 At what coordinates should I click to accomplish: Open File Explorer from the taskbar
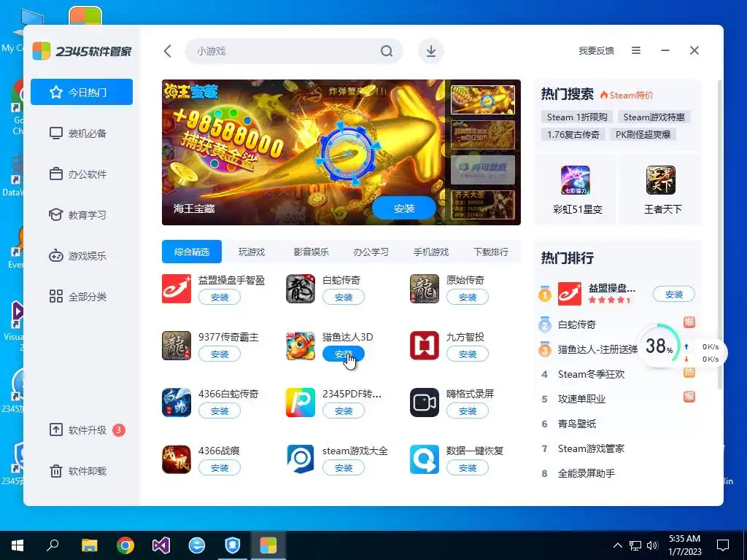coord(89,545)
